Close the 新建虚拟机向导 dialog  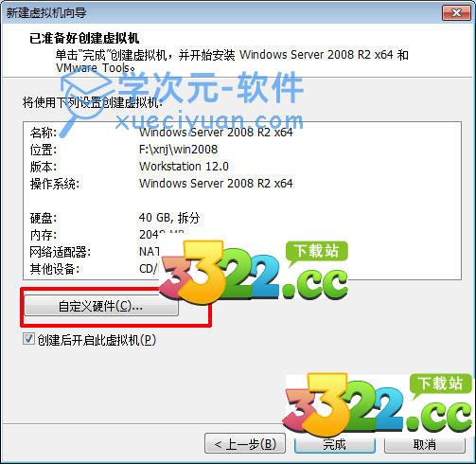(456, 12)
